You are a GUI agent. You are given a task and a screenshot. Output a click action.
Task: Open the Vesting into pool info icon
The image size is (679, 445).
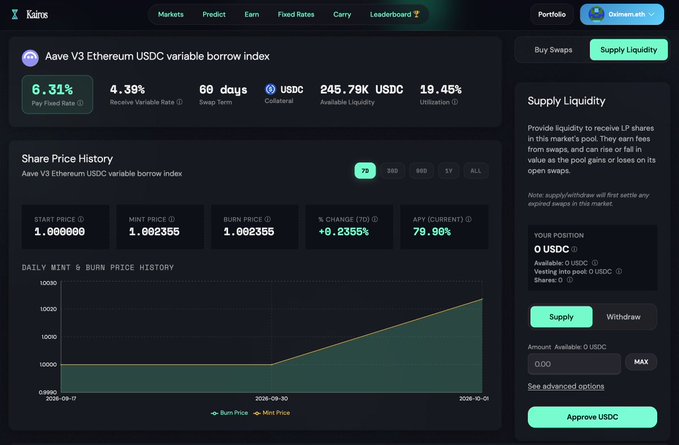619,271
